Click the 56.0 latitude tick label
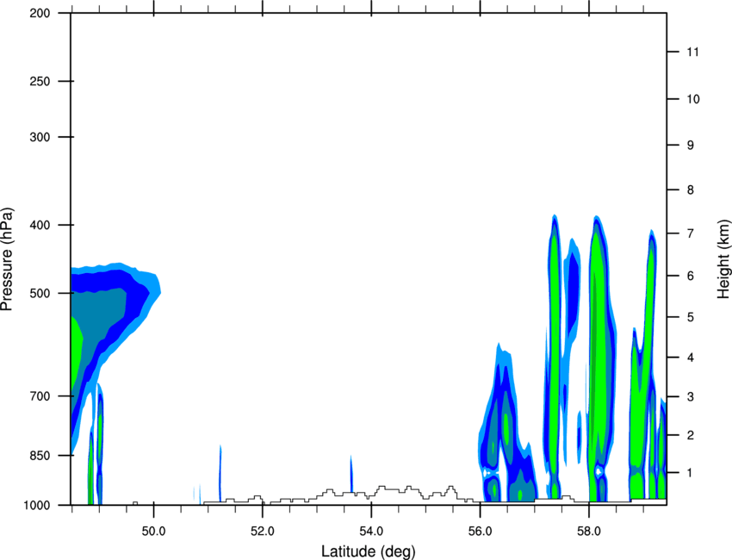732x560 pixels. 480,532
